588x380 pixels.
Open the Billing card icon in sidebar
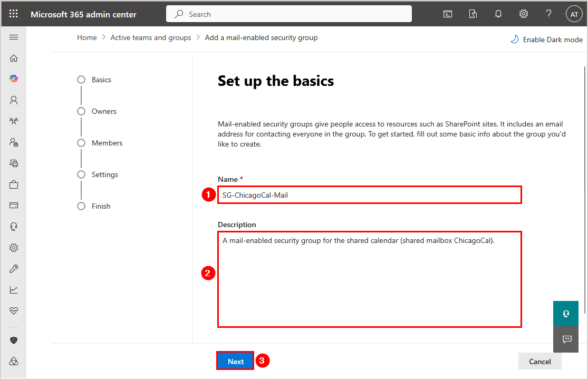(14, 205)
